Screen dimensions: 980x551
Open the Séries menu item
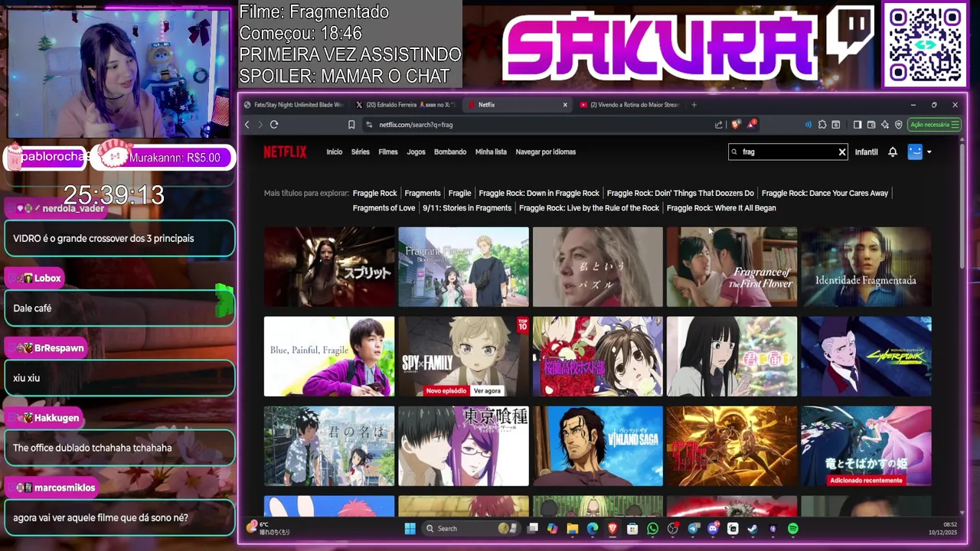point(361,152)
